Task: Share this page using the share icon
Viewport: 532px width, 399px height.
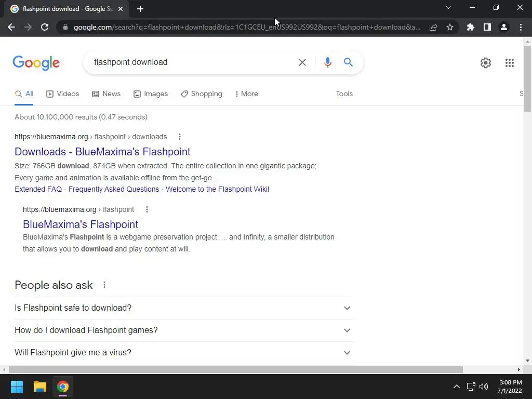Action: pos(433,27)
